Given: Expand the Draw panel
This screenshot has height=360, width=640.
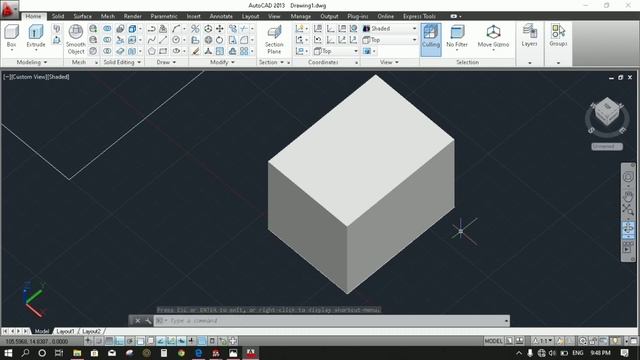Looking at the screenshot, I should point(166,62).
